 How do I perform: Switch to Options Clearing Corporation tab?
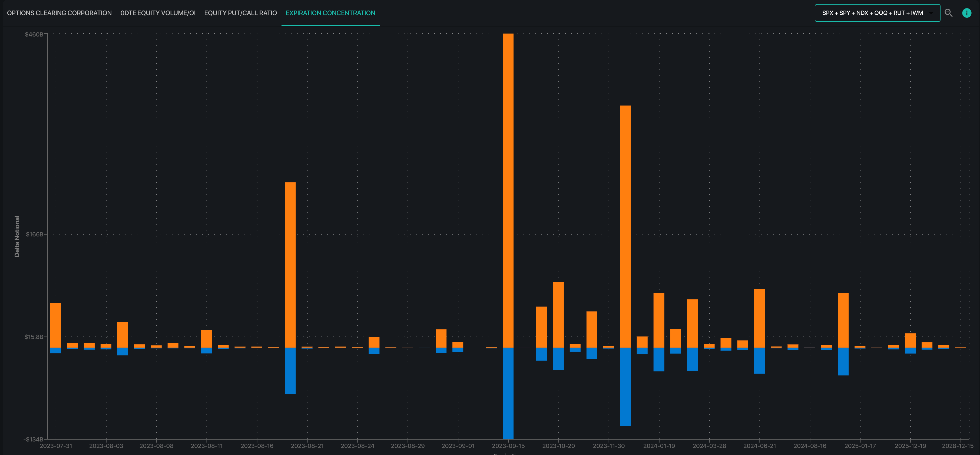pos(59,13)
